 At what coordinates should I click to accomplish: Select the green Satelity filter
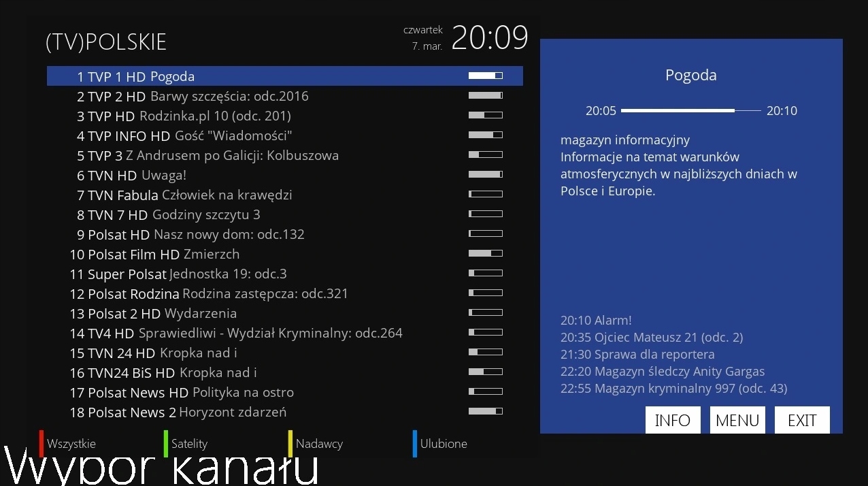[x=188, y=444]
